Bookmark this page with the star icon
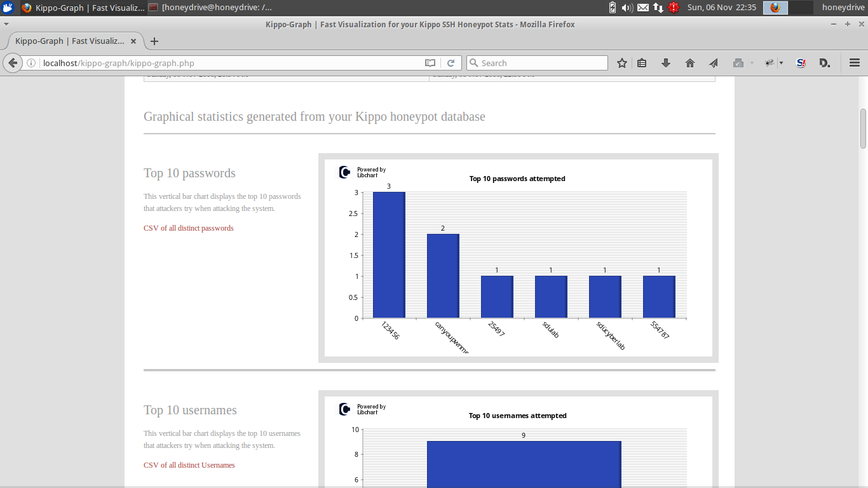Viewport: 868px width, 488px height. (x=622, y=63)
